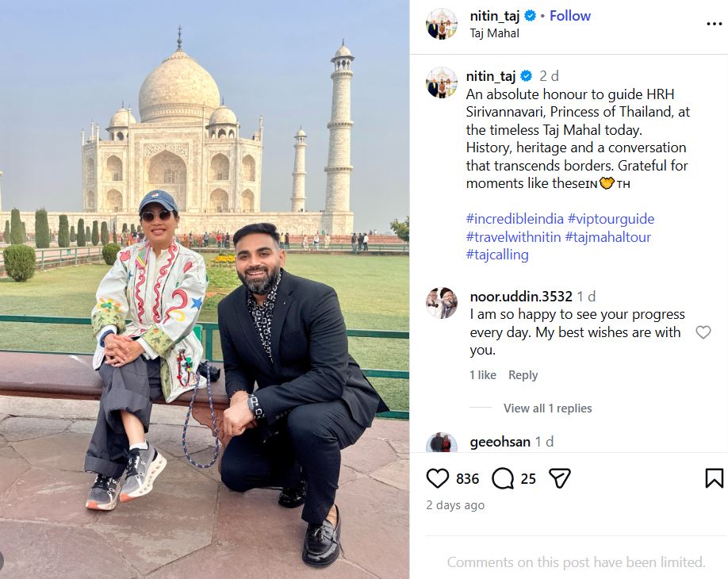Expand View all 1 replies
728x579 pixels.
(547, 408)
